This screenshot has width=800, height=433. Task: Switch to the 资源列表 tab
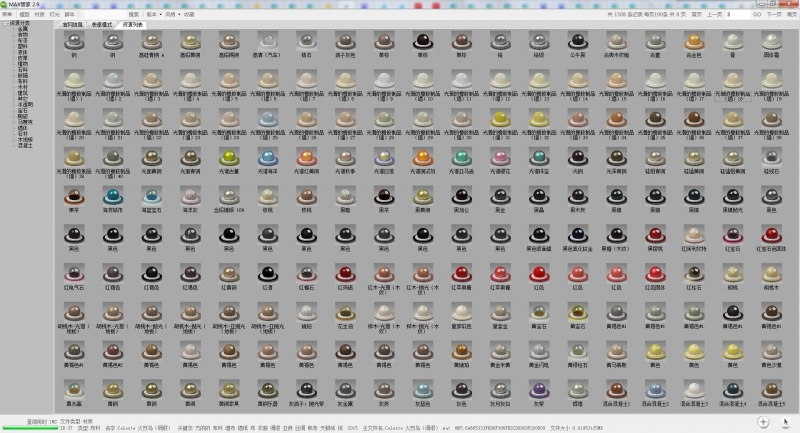[x=133, y=24]
